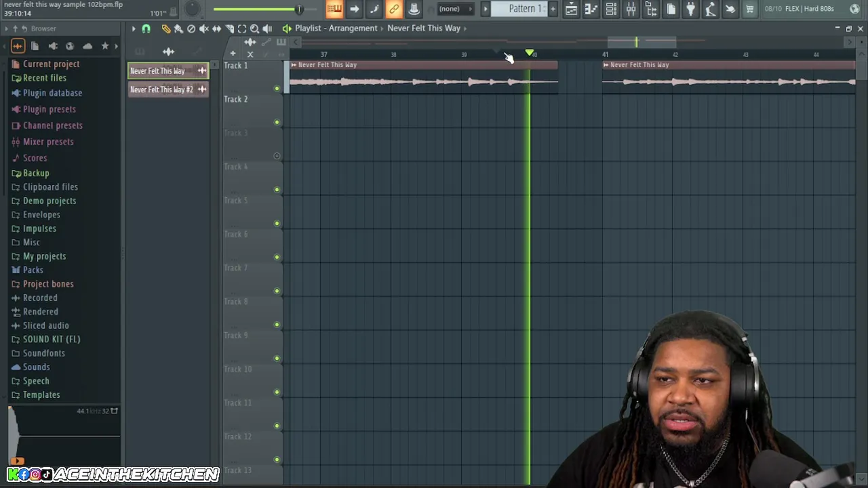This screenshot has height=488, width=868.
Task: Click bar 41 on the timeline ruler
Action: (605, 54)
